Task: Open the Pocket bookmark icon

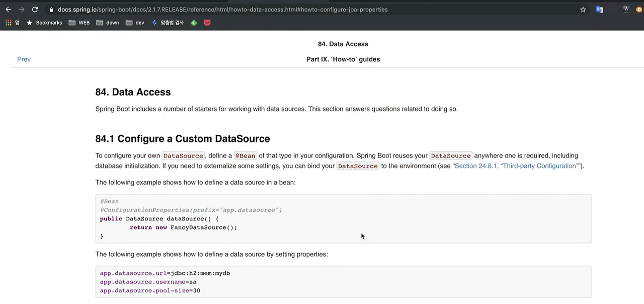Action: pyautogui.click(x=207, y=23)
